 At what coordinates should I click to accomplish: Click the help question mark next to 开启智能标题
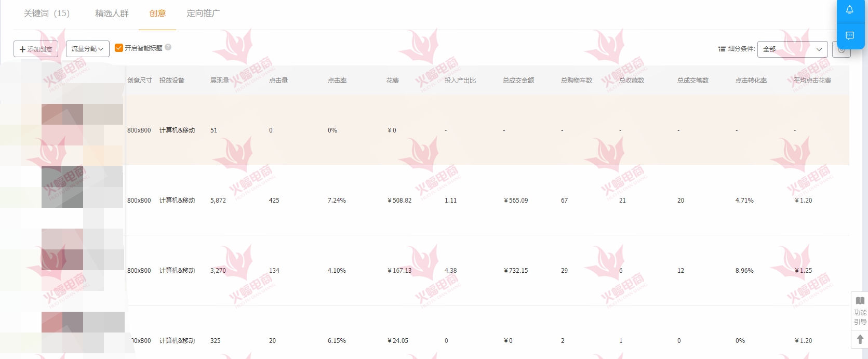[168, 47]
